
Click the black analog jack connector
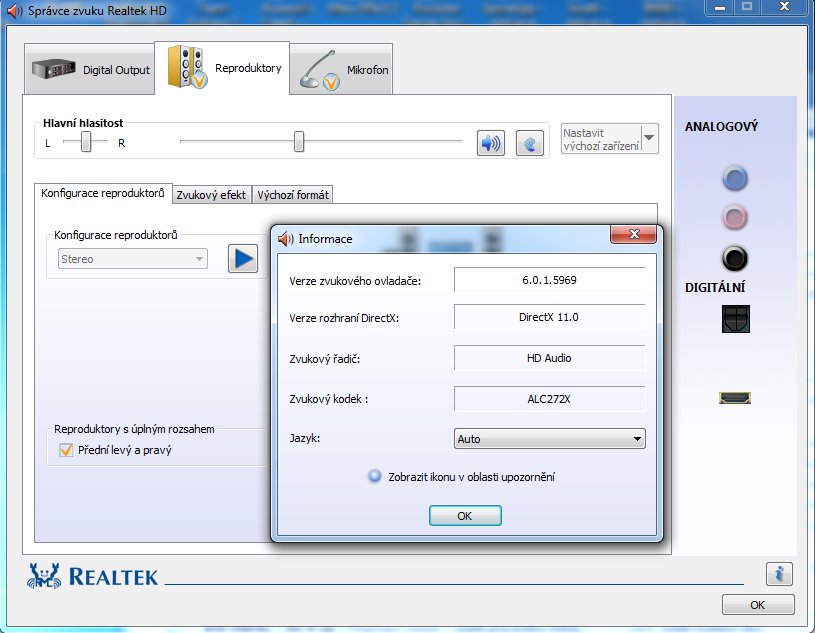tap(735, 259)
